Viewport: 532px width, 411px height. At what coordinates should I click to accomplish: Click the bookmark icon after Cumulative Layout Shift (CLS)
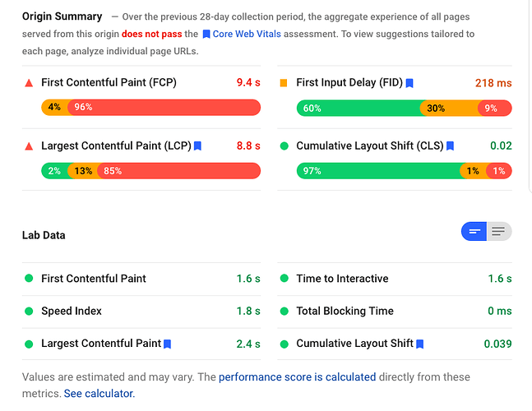click(x=450, y=146)
